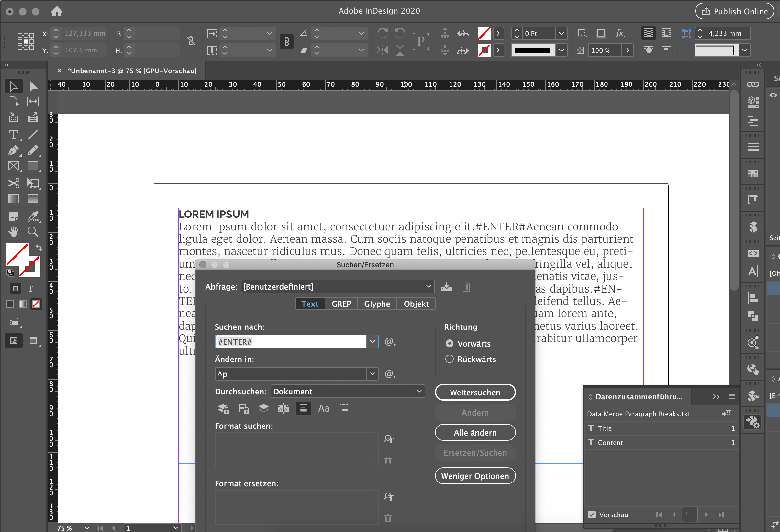This screenshot has height=532, width=780.
Task: Select the Pen tool
Action: (13, 151)
